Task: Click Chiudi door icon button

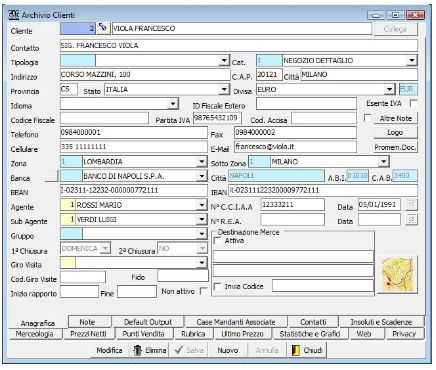Action: 307,350
